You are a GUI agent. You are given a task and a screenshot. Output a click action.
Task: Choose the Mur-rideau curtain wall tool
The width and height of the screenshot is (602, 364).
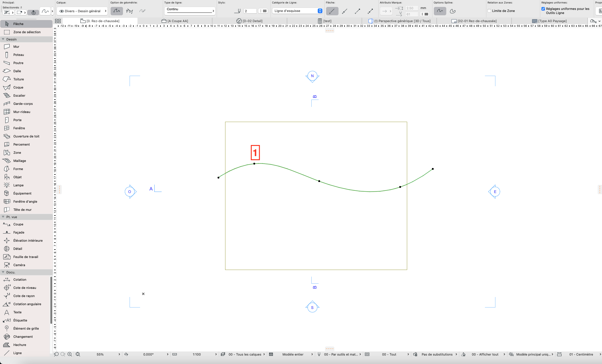click(x=26, y=112)
